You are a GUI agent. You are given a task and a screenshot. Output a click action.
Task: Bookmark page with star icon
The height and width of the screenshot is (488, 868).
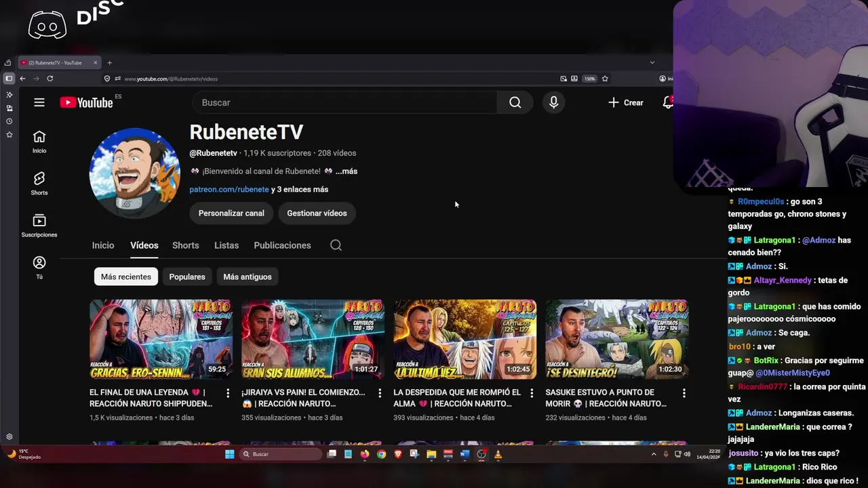point(605,79)
